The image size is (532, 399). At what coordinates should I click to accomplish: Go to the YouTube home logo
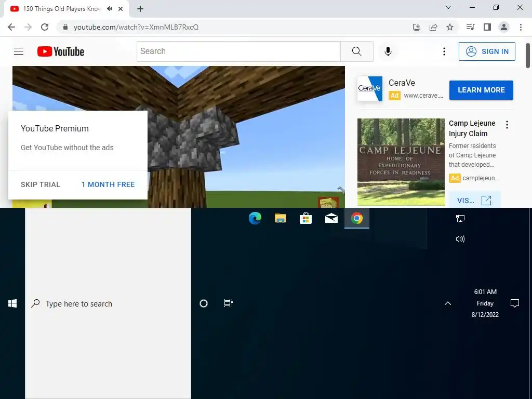click(61, 51)
